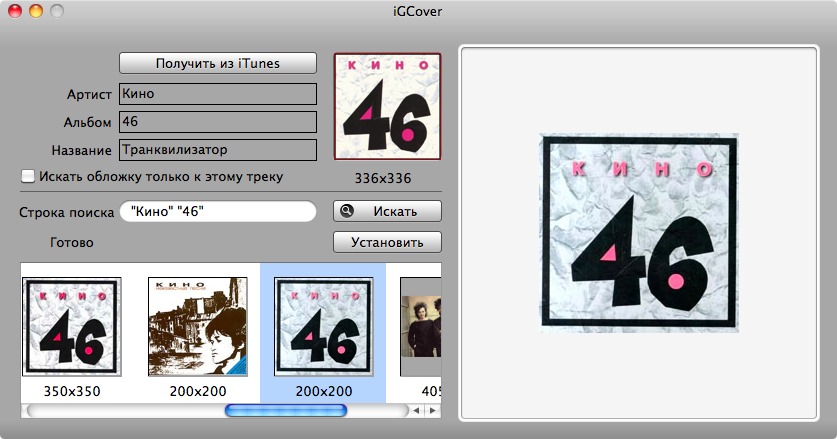Pick the 200x200 sepia Кино cover result

[198, 327]
